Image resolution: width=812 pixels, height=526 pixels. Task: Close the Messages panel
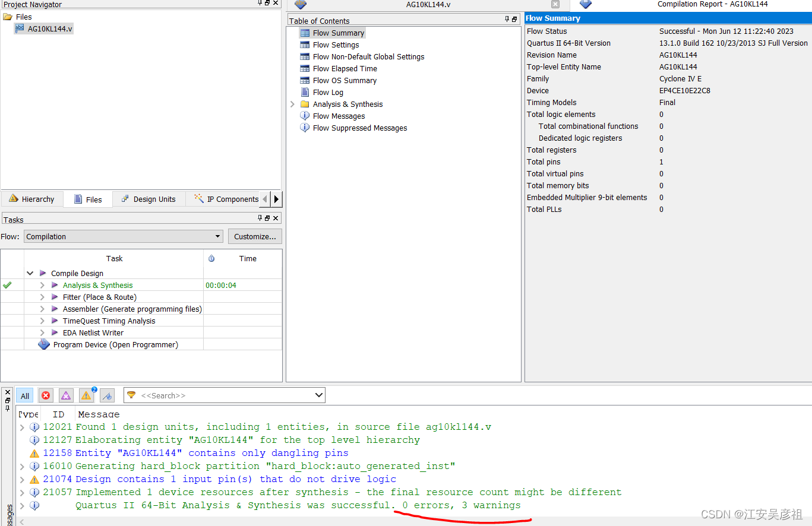point(8,392)
